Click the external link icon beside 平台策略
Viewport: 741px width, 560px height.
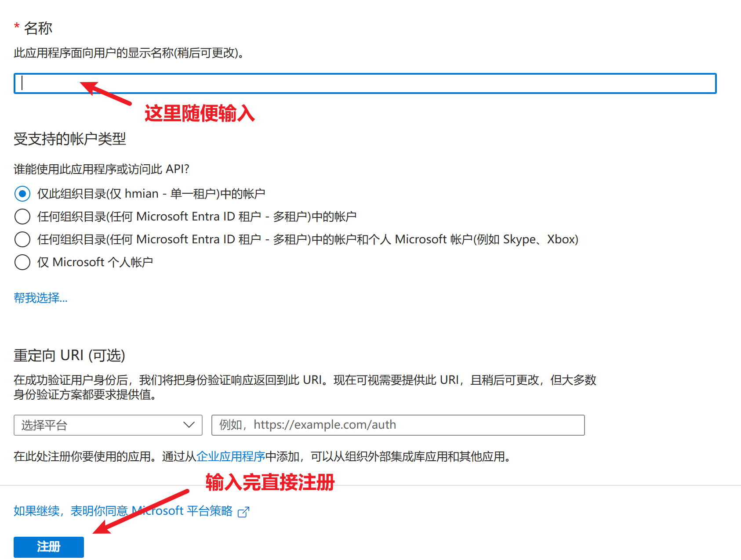(x=243, y=512)
